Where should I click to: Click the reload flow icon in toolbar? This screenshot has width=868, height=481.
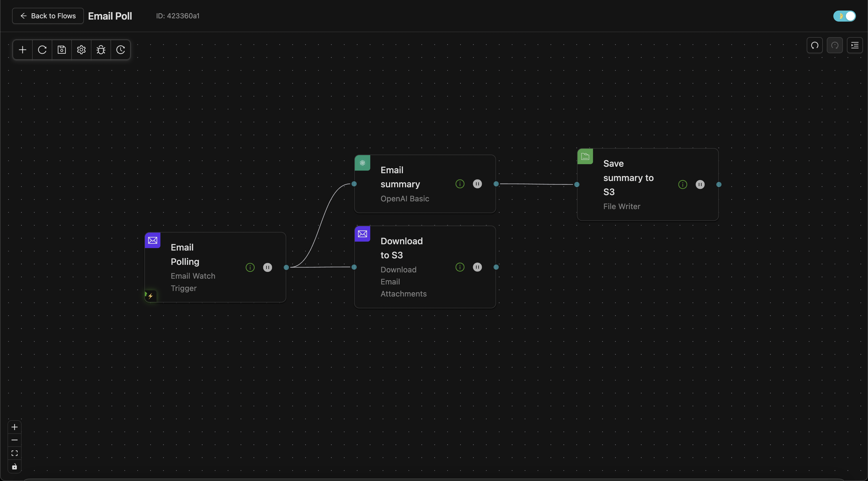click(42, 50)
